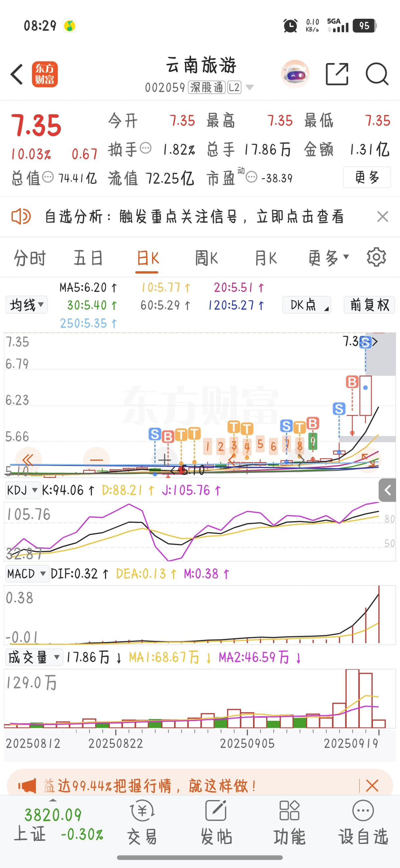The width and height of the screenshot is (400, 868).
Task: Tap the DIF:0.32 MACD reading
Action: (80, 573)
